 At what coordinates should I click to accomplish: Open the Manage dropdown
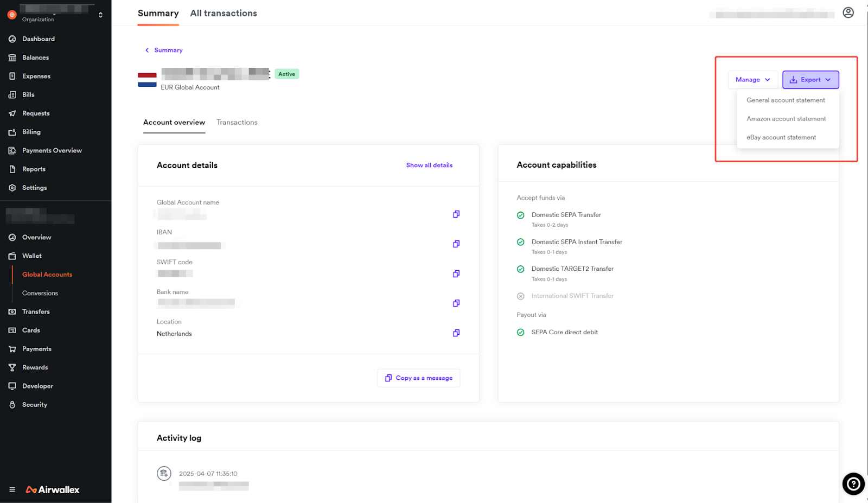point(752,80)
